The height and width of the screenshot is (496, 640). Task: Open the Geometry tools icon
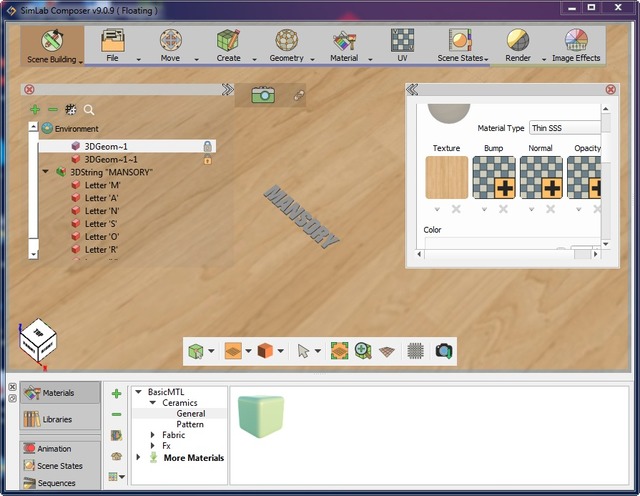287,40
